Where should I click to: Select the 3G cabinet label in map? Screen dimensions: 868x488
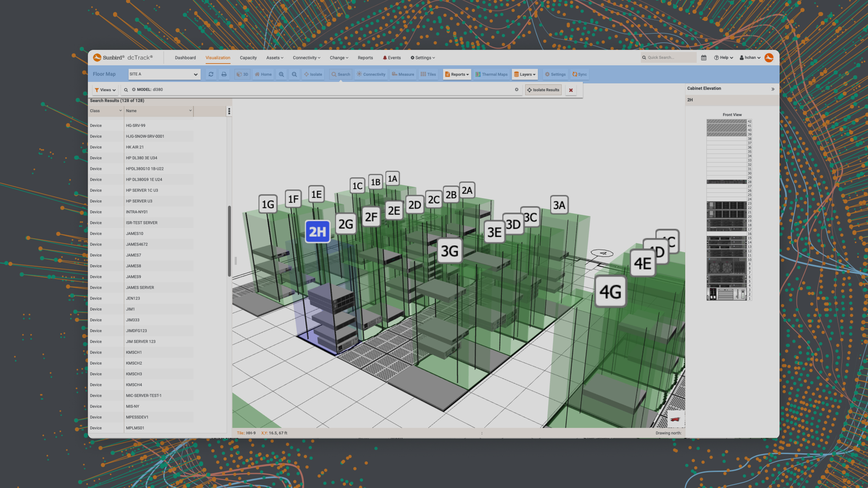click(x=449, y=251)
